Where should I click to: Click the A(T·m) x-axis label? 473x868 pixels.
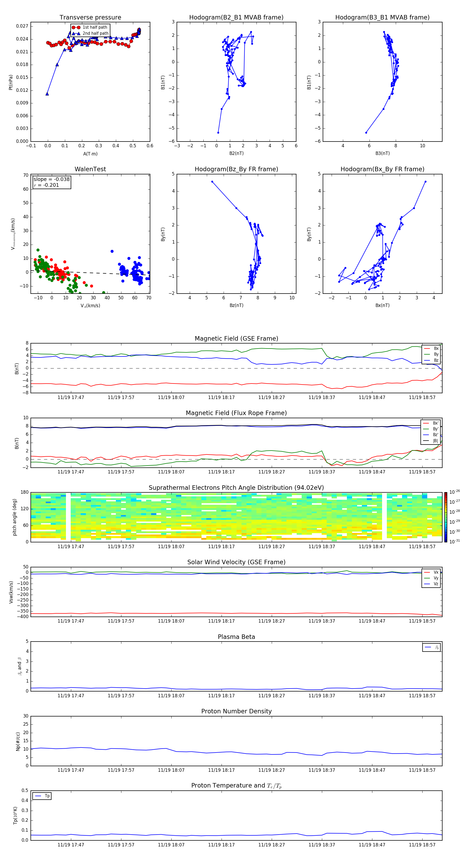pos(90,154)
